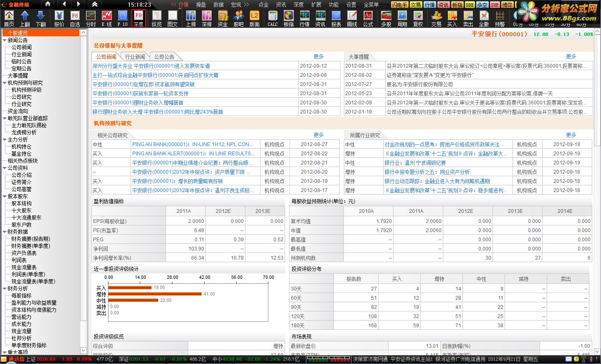Switch to the 行业新闻 tab

135,57
